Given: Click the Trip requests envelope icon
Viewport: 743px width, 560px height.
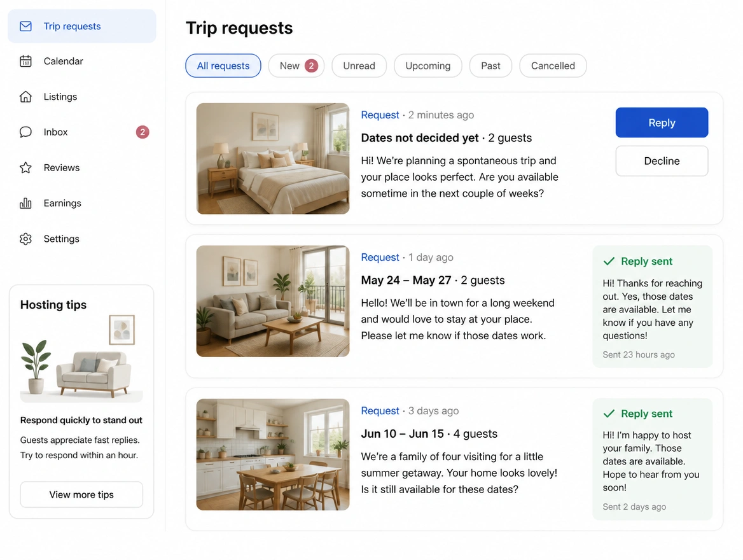Looking at the screenshot, I should (25, 26).
